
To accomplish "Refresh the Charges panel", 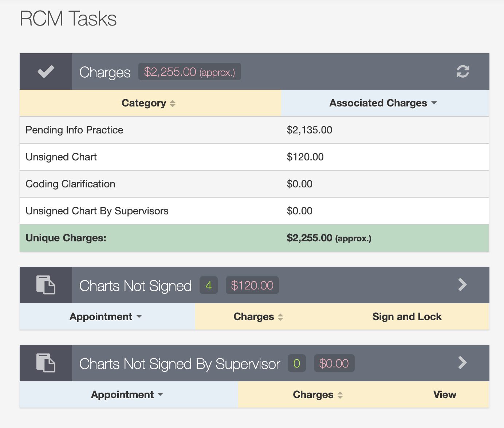I will click(x=462, y=71).
